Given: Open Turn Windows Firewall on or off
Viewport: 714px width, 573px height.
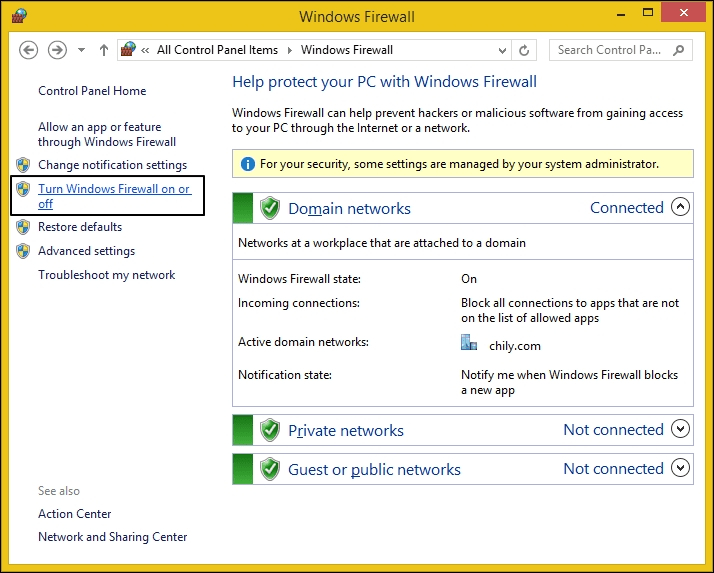Looking at the screenshot, I should [x=114, y=196].
